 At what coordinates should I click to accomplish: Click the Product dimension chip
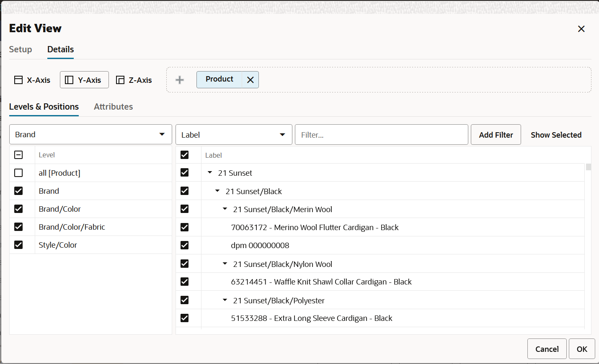[219, 79]
